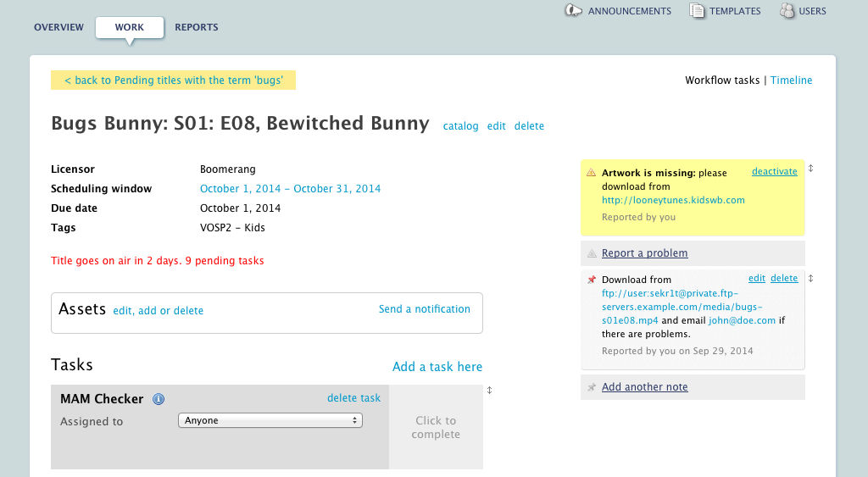Viewport: 868px width, 477px height.
Task: Switch to the Overview tab
Action: [58, 27]
